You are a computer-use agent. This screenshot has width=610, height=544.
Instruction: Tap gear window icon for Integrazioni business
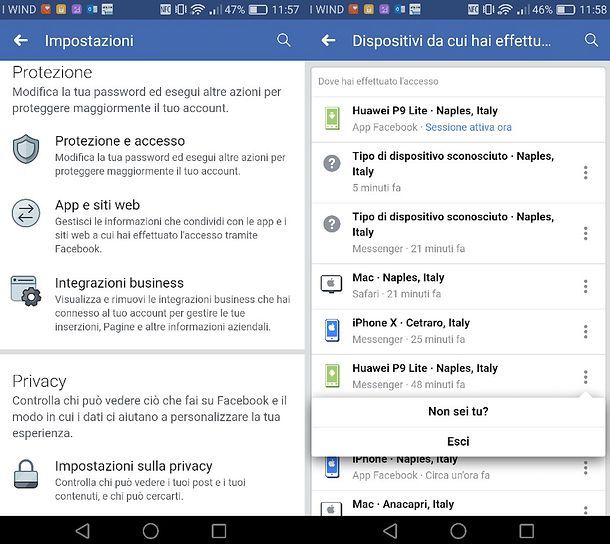click(26, 291)
